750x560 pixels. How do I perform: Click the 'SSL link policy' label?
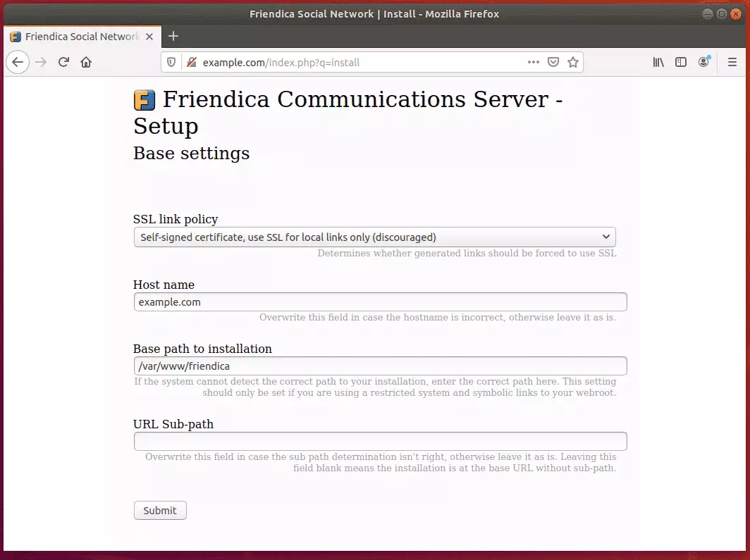(176, 219)
